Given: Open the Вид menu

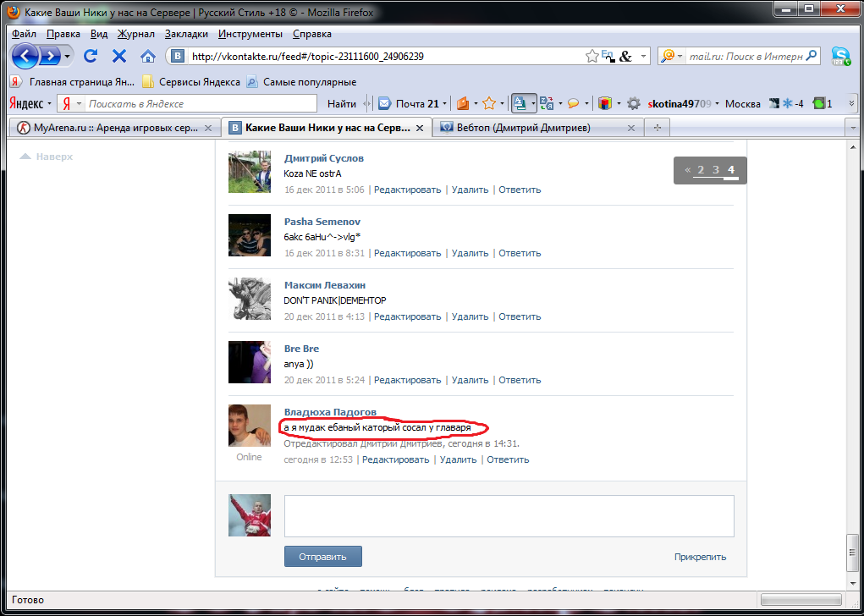Looking at the screenshot, I should coord(99,34).
